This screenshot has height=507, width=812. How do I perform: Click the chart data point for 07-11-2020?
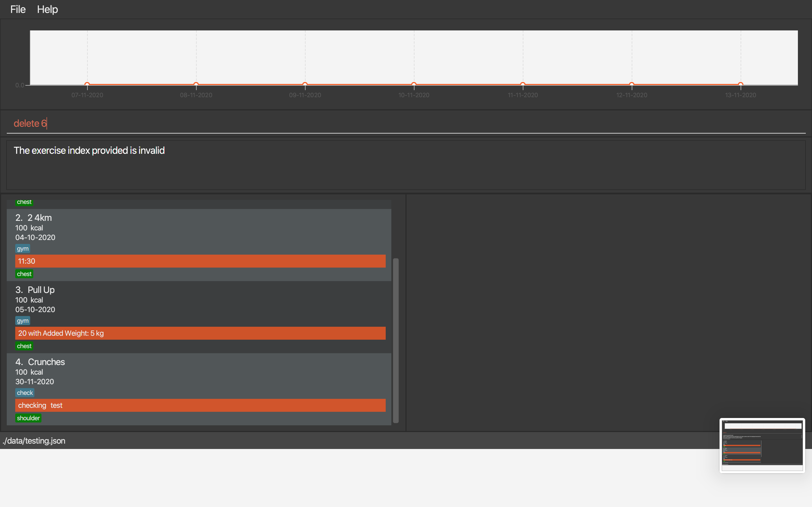(87, 84)
